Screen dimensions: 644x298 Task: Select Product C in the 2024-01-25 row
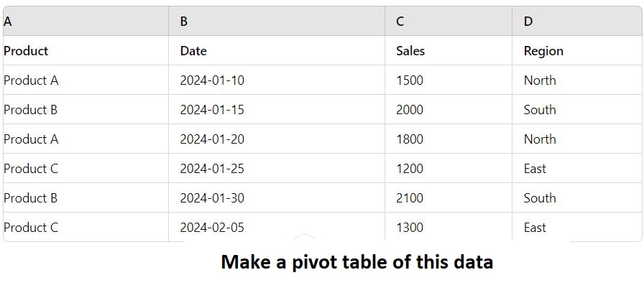[31, 169]
